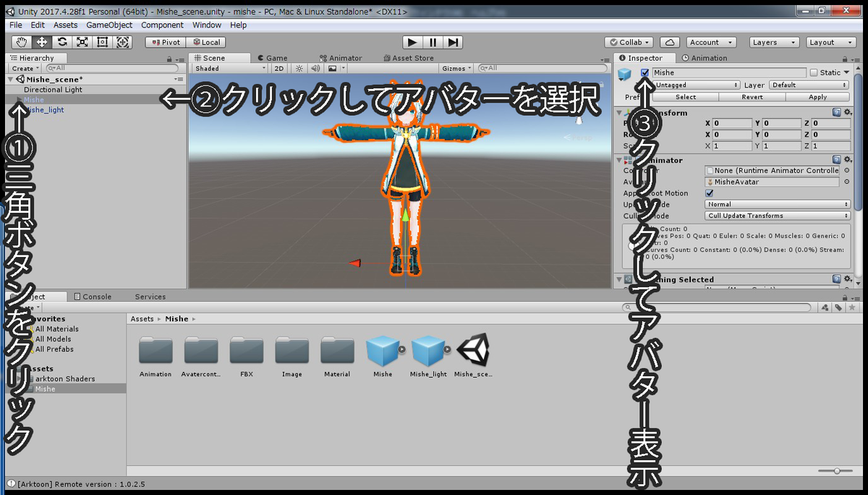Screen dimensions: 868x495
Task: Open the Collab dropdown
Action: tap(629, 42)
